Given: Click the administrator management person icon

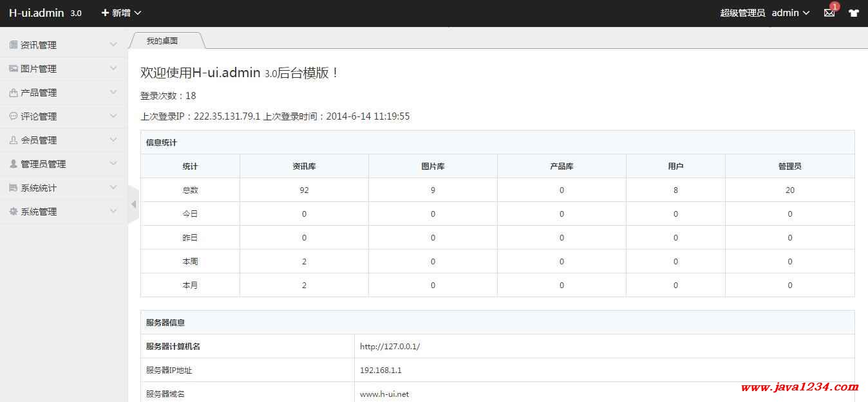Looking at the screenshot, I should click(14, 164).
